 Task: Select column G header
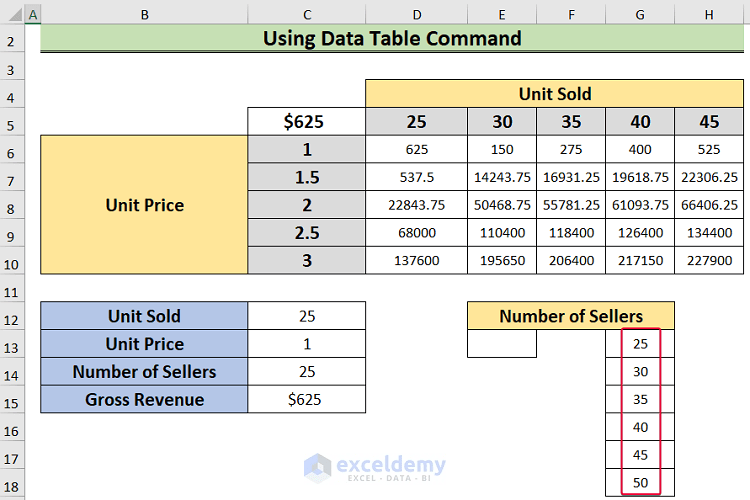[x=640, y=15]
